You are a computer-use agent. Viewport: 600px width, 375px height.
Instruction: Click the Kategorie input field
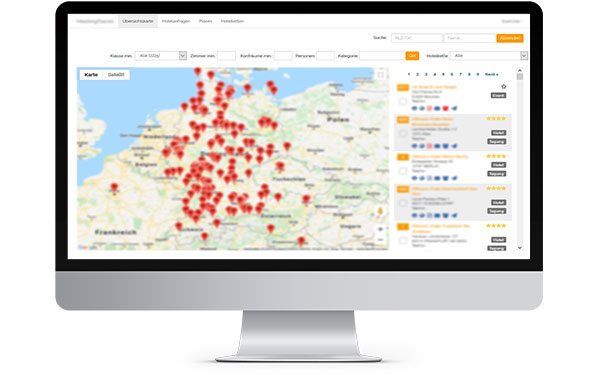click(x=382, y=55)
